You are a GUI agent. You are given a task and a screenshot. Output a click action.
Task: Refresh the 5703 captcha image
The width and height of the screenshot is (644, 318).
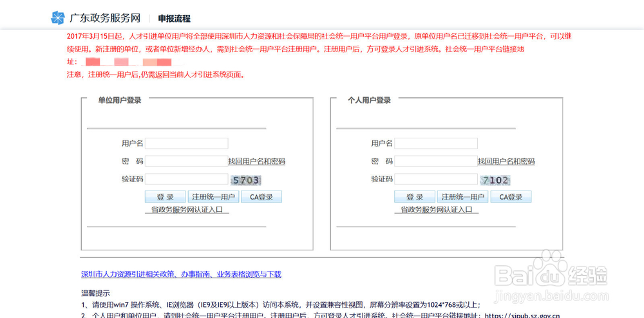coord(247,180)
